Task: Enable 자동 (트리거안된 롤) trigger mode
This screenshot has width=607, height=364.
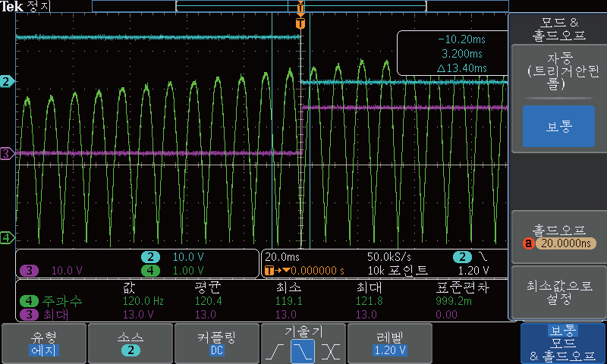Action: [558, 72]
